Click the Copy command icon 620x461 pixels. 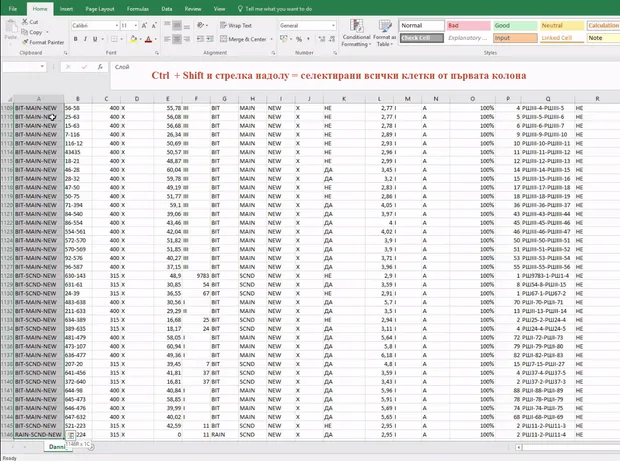click(x=25, y=32)
